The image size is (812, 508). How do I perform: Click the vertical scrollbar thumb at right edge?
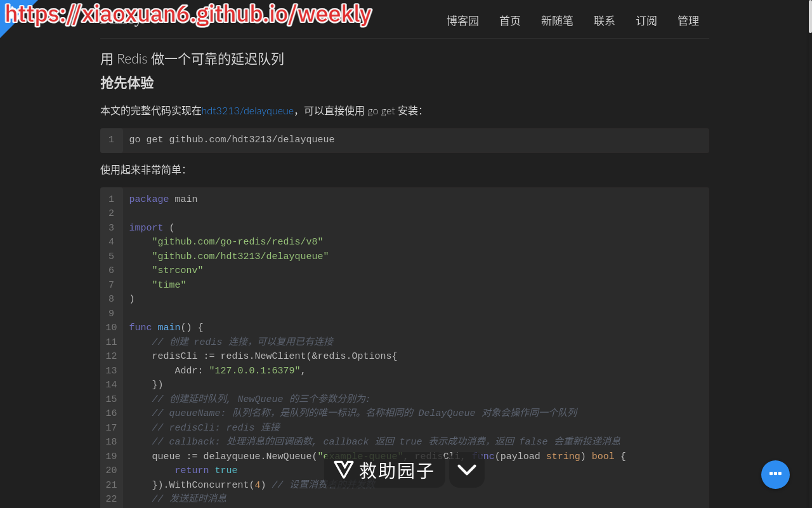pyautogui.click(x=810, y=16)
